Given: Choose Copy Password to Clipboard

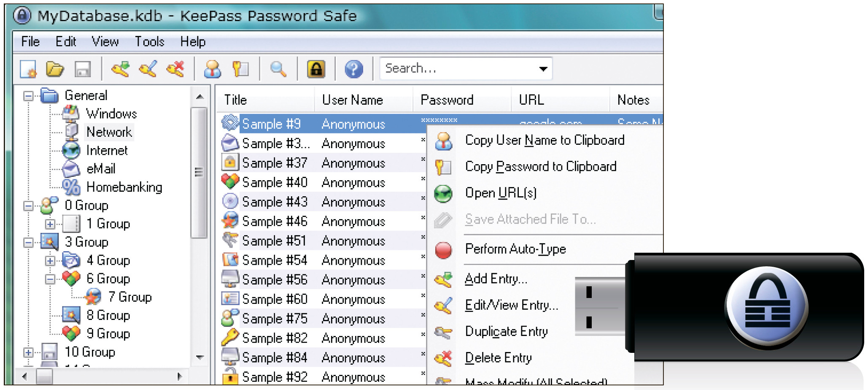Looking at the screenshot, I should 540,167.
